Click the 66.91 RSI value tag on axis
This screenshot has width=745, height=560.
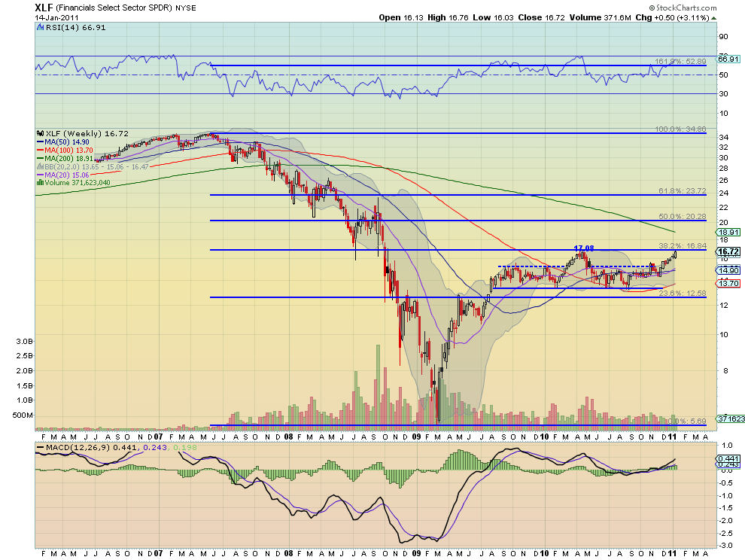[728, 59]
